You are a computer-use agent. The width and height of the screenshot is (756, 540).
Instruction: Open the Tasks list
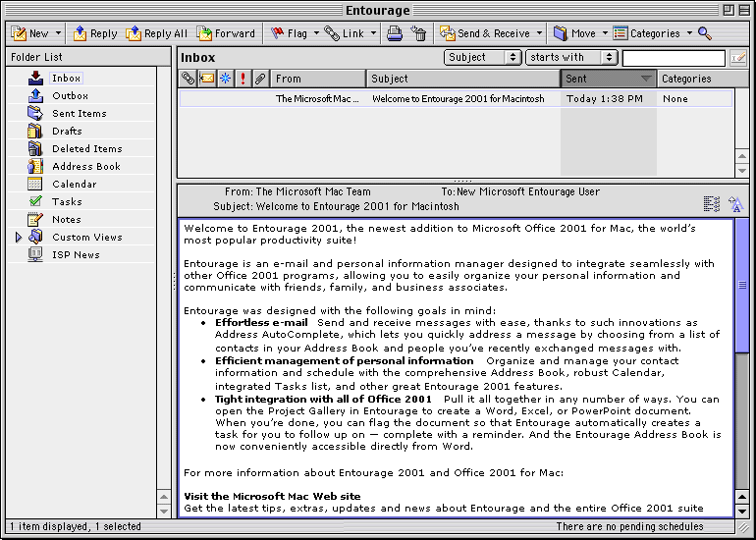[67, 201]
